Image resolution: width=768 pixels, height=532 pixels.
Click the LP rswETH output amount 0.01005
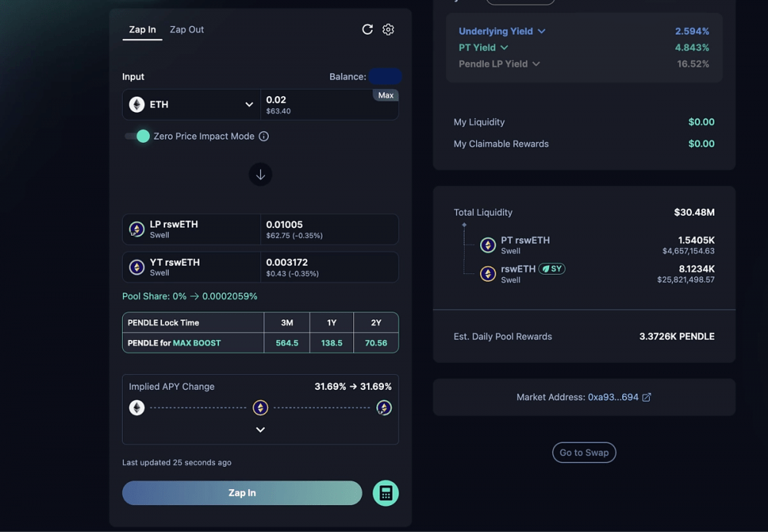coord(285,225)
